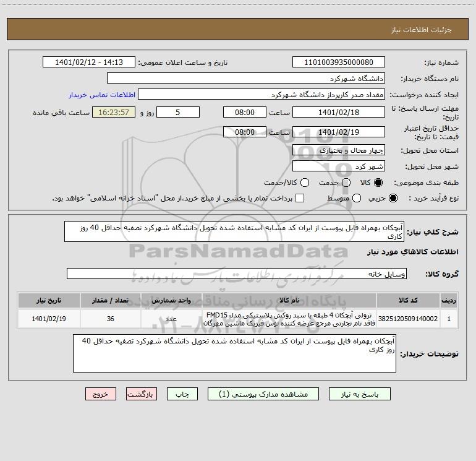Click the استان محل تحویل field
Screen dimensions: 476x461
339,150
